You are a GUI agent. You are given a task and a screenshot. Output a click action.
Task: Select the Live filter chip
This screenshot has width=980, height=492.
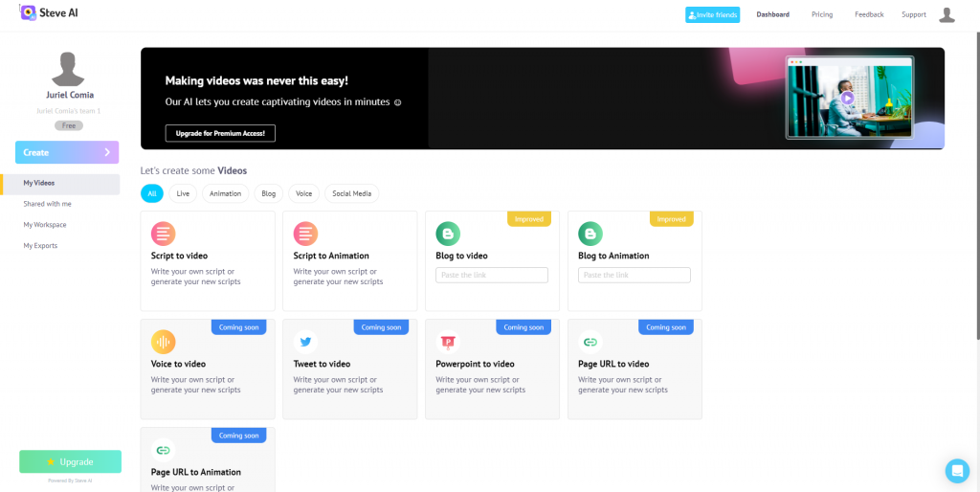(183, 193)
